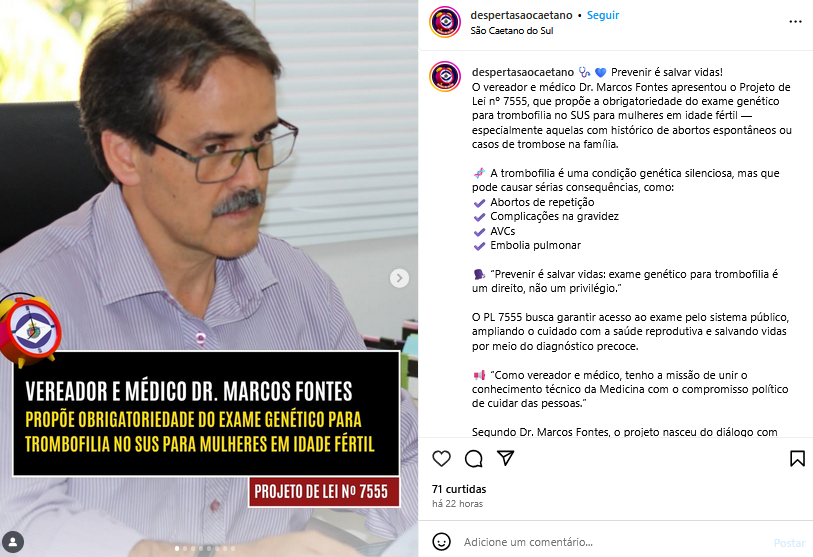This screenshot has width=813, height=557.
Task: Advance to next carousel image arrow
Action: (399, 278)
